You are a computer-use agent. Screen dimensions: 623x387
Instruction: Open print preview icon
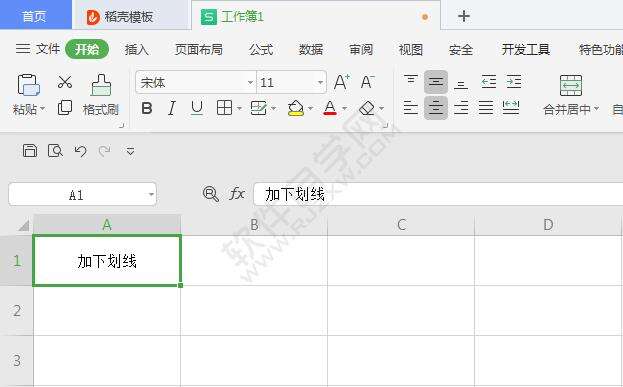(55, 151)
